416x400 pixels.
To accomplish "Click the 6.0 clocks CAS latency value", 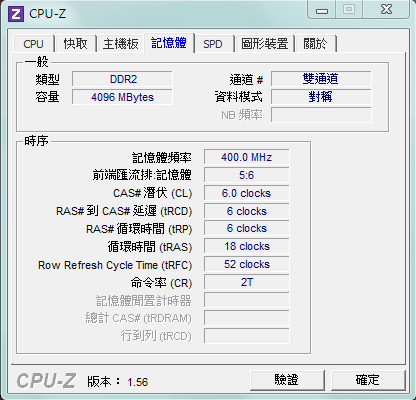I will click(x=247, y=193).
